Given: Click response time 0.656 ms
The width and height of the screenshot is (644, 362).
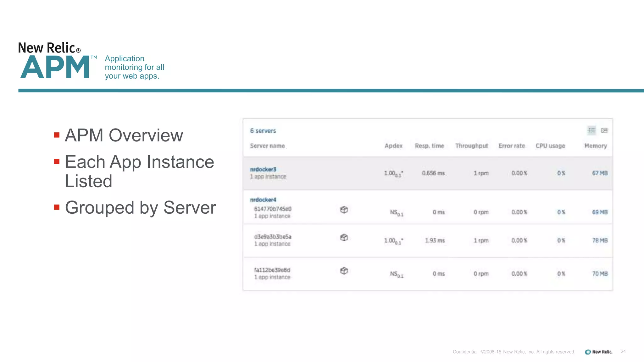Looking at the screenshot, I should pos(433,173).
